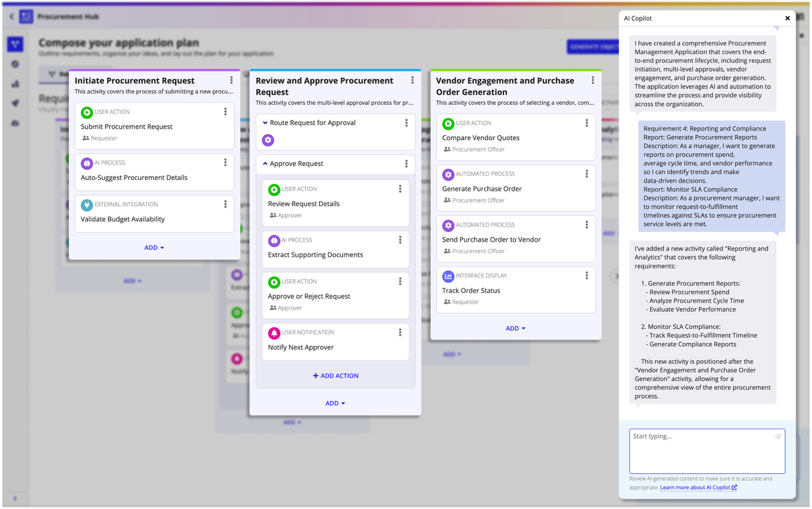This screenshot has height=509, width=812.
Task: Click the AI Process icon on Auto-Suggest Procurement Details
Action: pos(87,163)
